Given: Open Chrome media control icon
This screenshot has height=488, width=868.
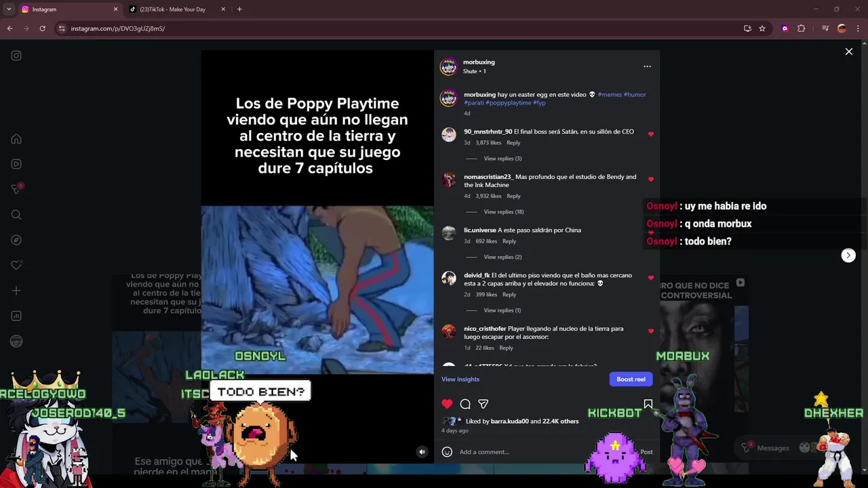Looking at the screenshot, I should pos(825,28).
